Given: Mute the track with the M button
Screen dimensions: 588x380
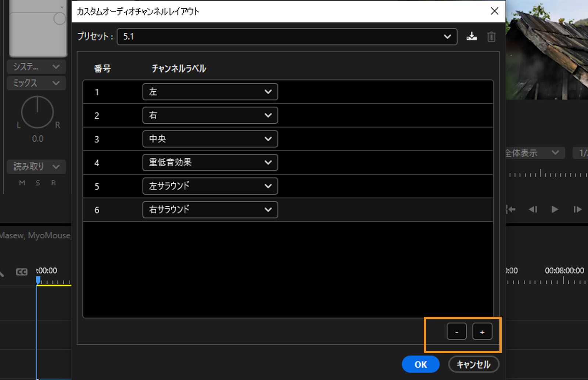Looking at the screenshot, I should click(x=22, y=183).
